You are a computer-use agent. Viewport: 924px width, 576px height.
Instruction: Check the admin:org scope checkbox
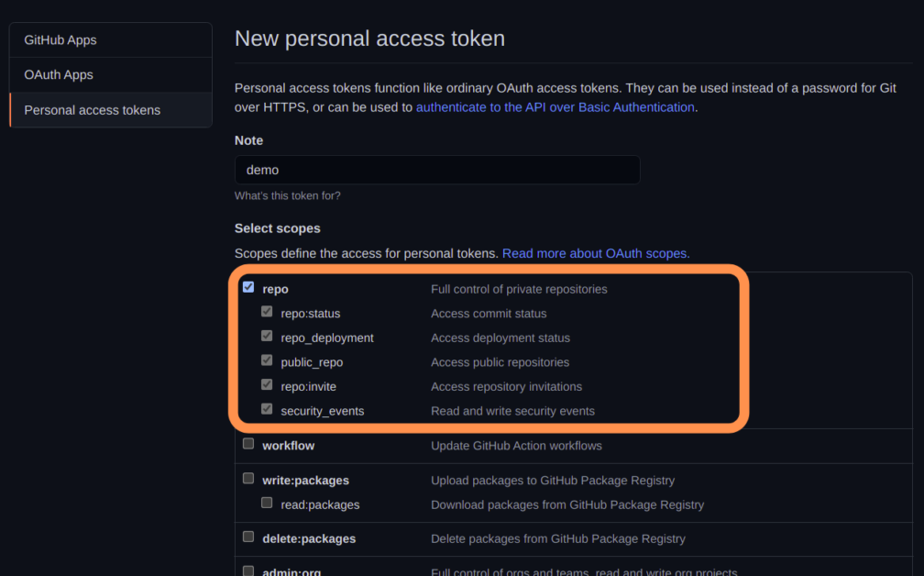pos(248,570)
